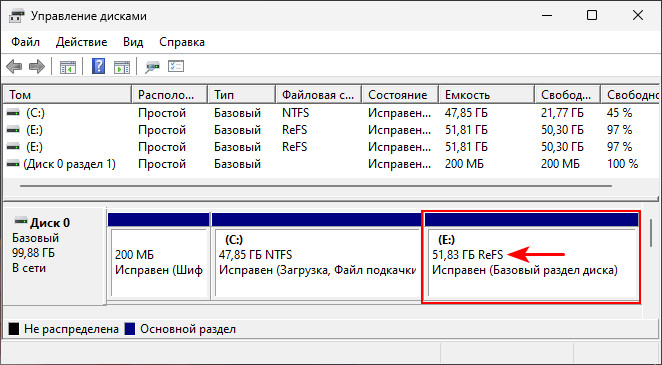The width and height of the screenshot is (662, 365).
Task: Sort by the Емкость column header
Action: (x=486, y=95)
